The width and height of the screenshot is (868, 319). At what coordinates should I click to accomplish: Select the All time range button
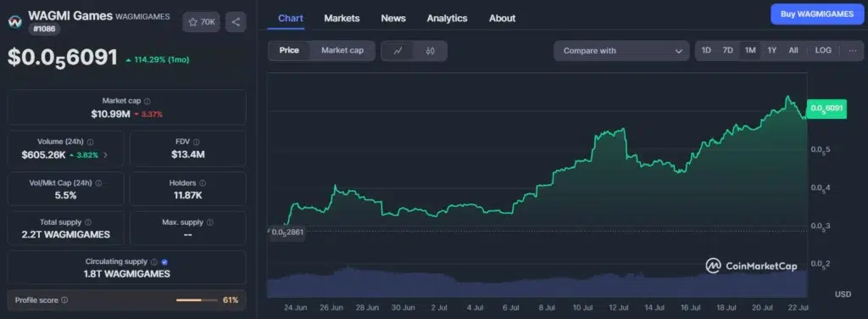click(793, 50)
